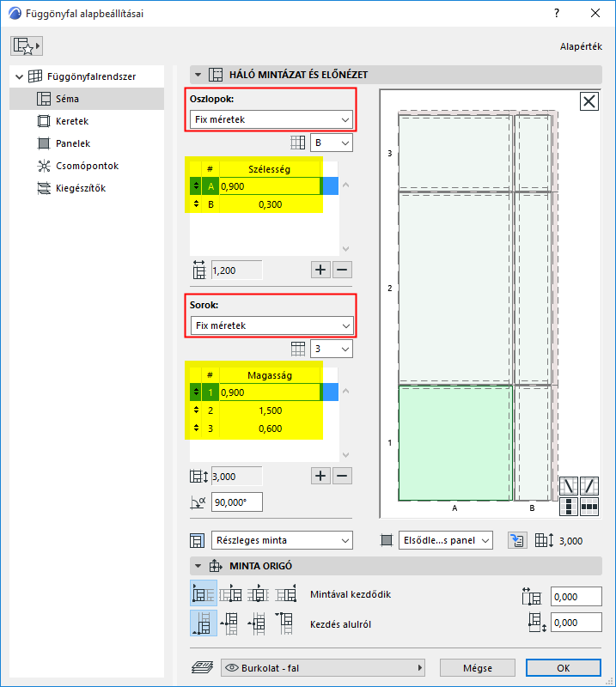Screen dimensions: 616x687
Task: Click the layer icon beside Burkolat - fal
Action: [x=202, y=668]
